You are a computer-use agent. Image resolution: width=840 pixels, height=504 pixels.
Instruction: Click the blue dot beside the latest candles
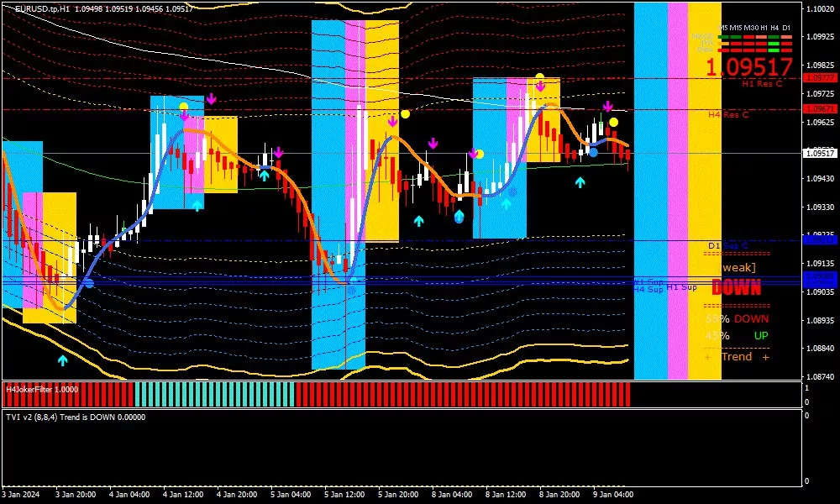[x=593, y=152]
